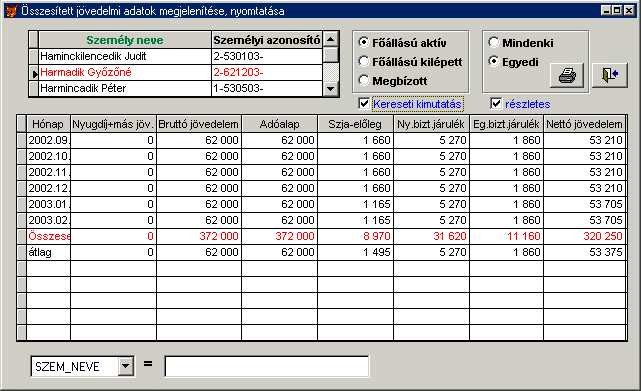
Task: Click the record pointer beside Harmadik Győzőné
Action: coord(34,73)
